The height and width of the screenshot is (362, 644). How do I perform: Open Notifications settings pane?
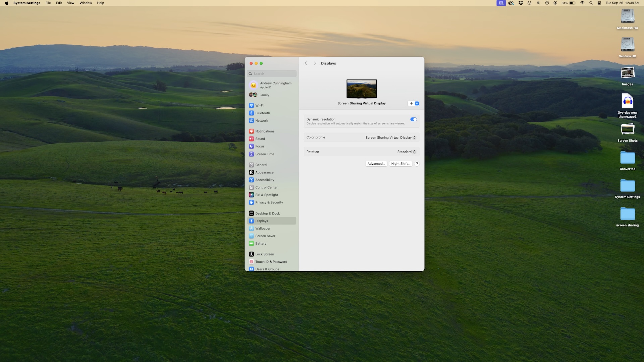pyautogui.click(x=264, y=131)
